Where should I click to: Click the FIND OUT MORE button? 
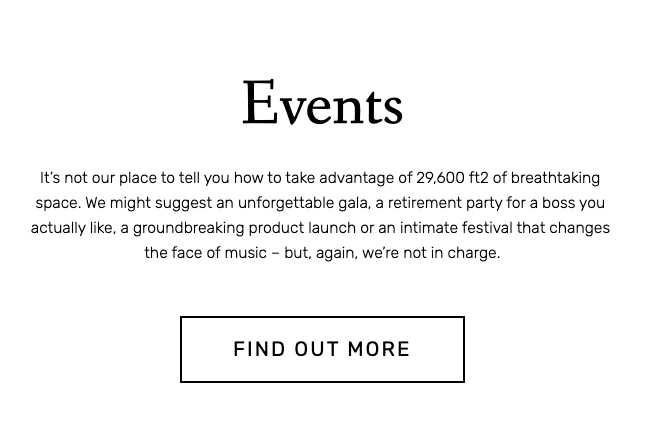click(x=322, y=349)
